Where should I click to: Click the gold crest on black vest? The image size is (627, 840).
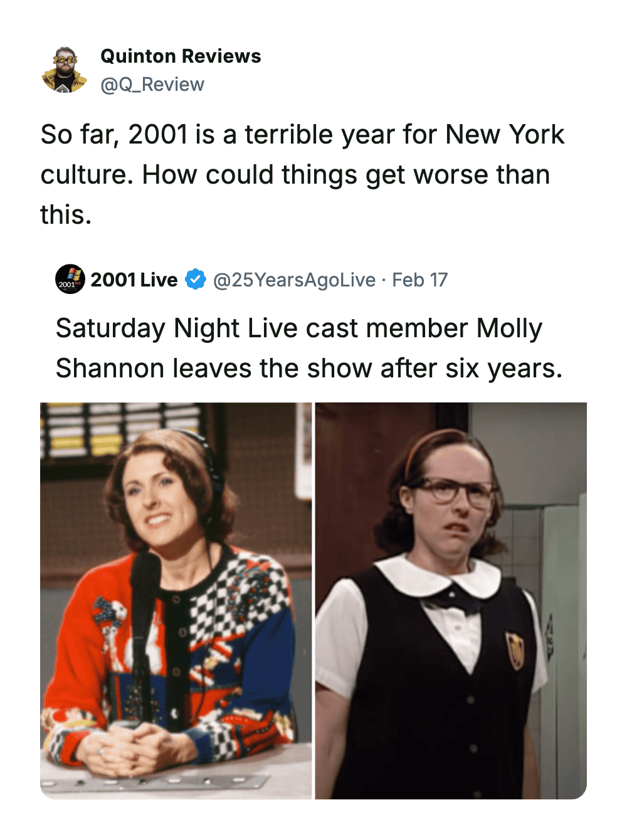click(x=515, y=650)
